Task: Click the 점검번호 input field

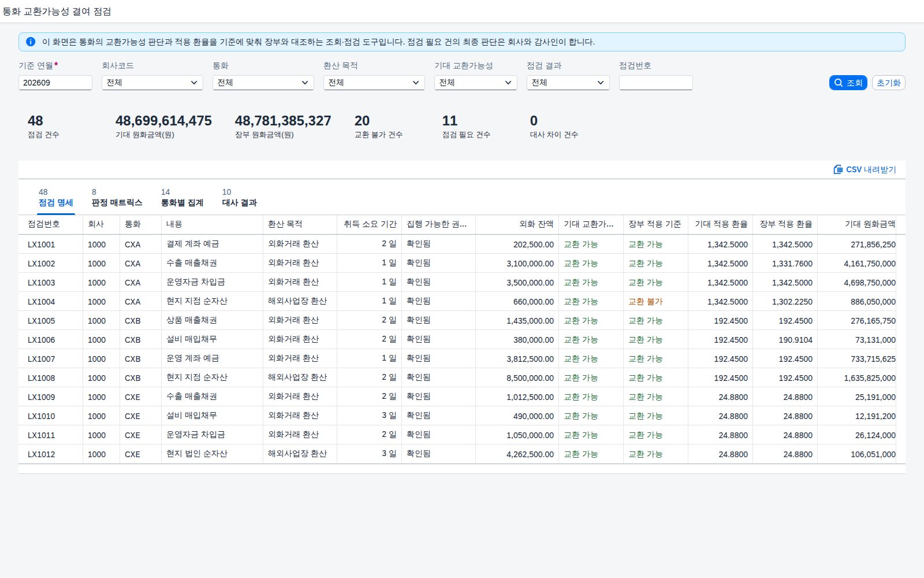Action: (x=656, y=83)
